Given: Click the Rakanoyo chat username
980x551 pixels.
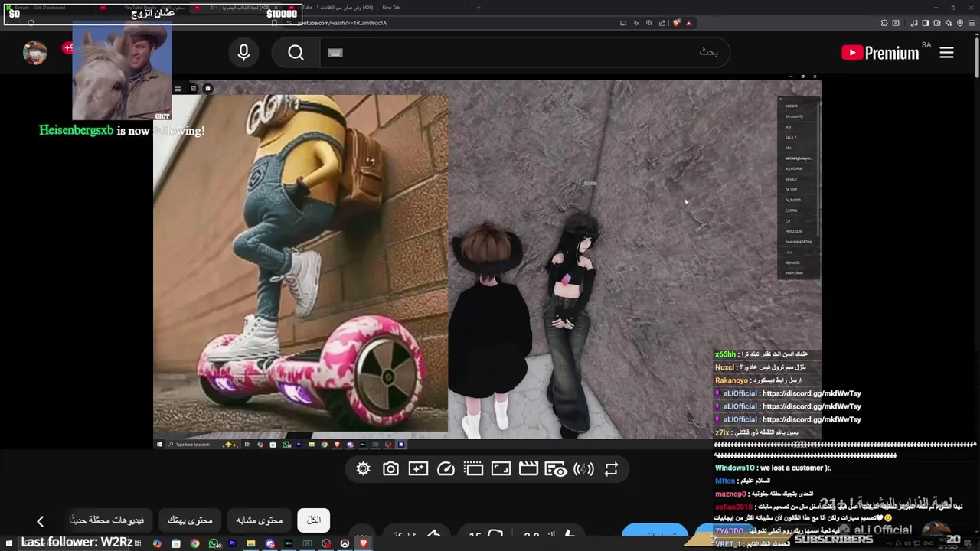Looking at the screenshot, I should [x=731, y=380].
